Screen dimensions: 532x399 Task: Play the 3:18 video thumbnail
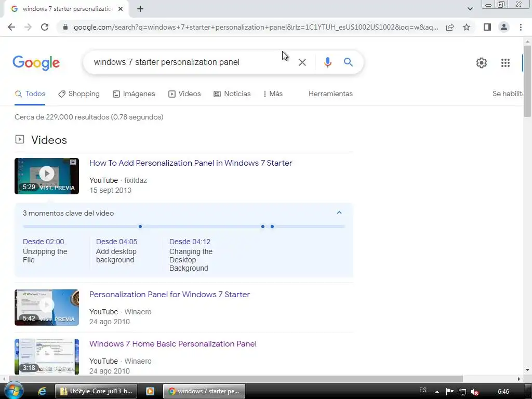[x=47, y=356]
